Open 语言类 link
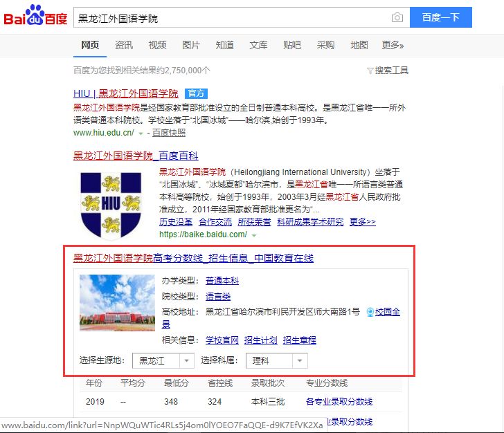This screenshot has width=504, height=433. [x=218, y=297]
